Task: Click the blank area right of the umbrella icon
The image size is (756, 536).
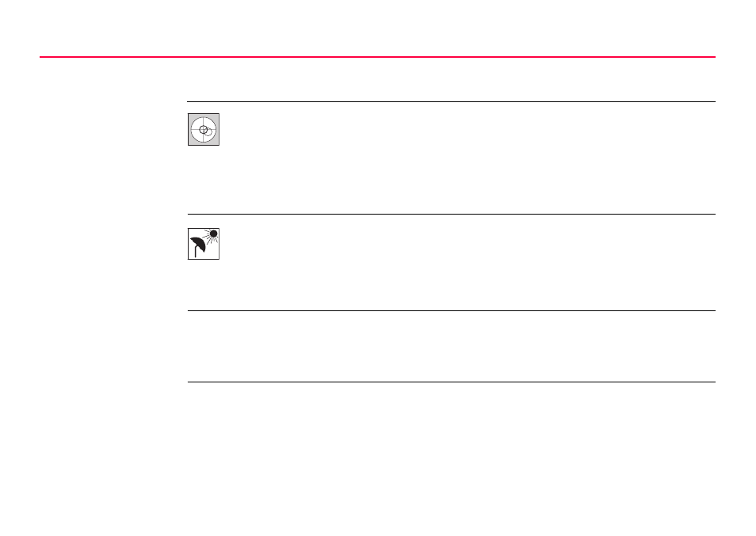Action: click(468, 263)
